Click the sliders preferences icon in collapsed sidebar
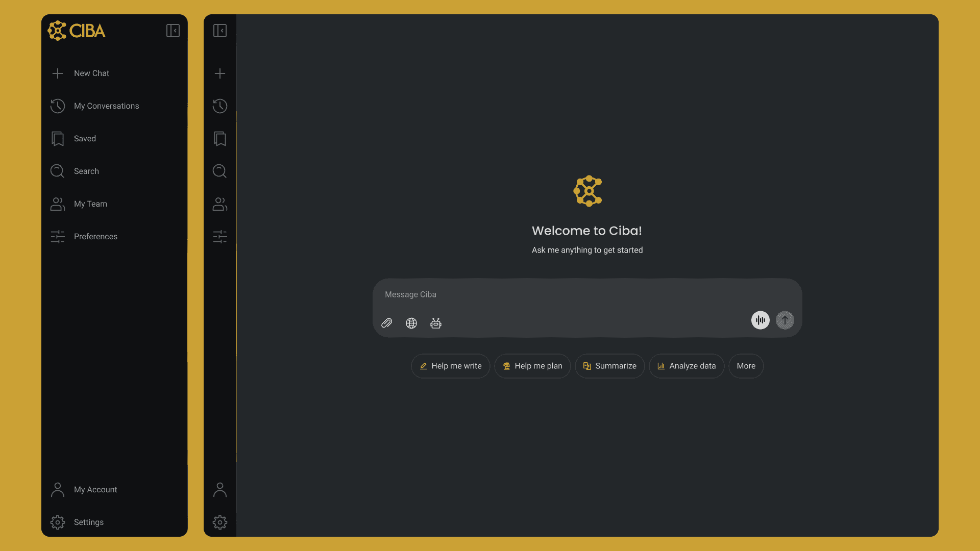This screenshot has width=980, height=551. click(220, 237)
